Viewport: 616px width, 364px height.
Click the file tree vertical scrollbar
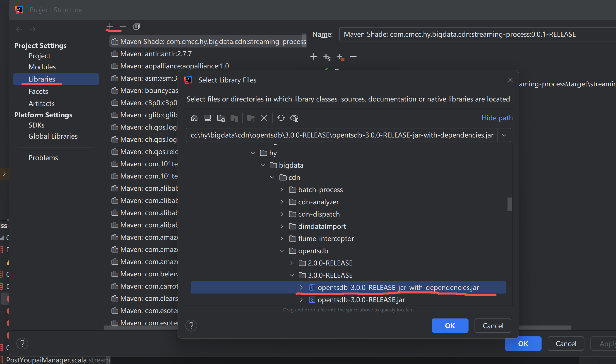509,204
